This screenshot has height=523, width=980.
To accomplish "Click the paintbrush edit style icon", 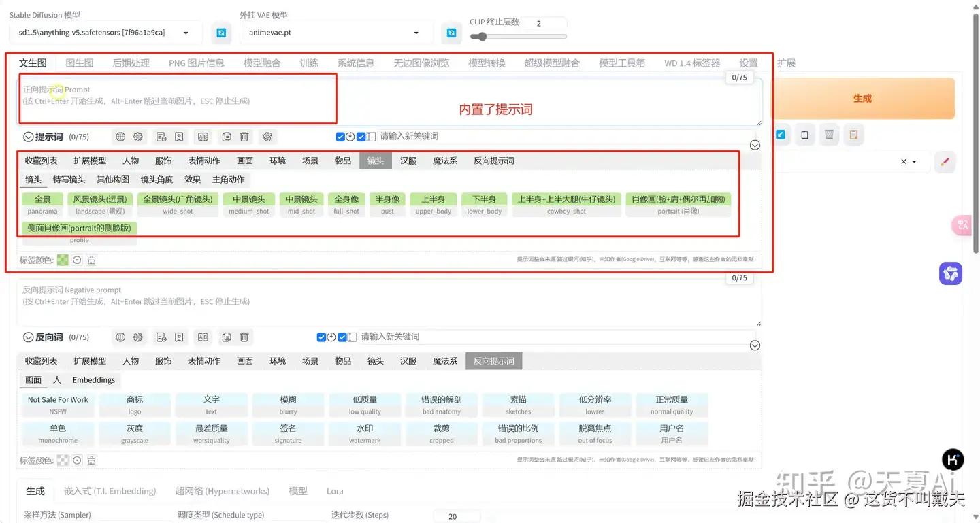I will tap(945, 162).
